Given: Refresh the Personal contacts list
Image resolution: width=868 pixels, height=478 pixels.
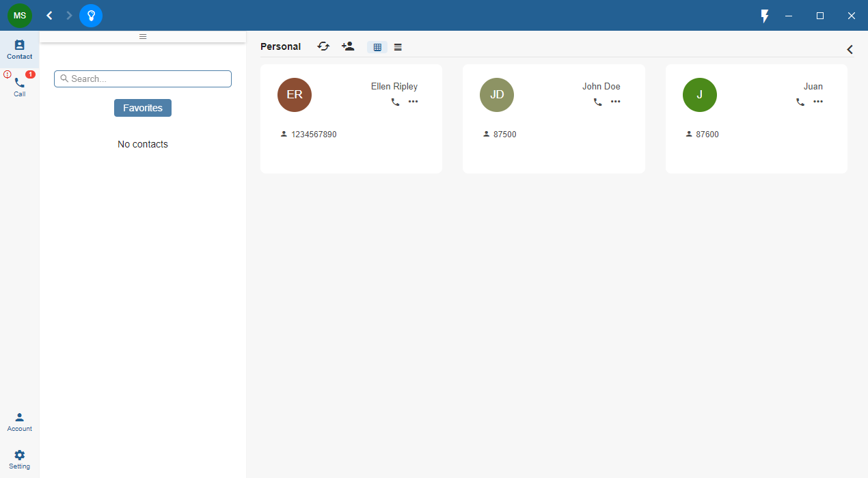Looking at the screenshot, I should [x=323, y=46].
